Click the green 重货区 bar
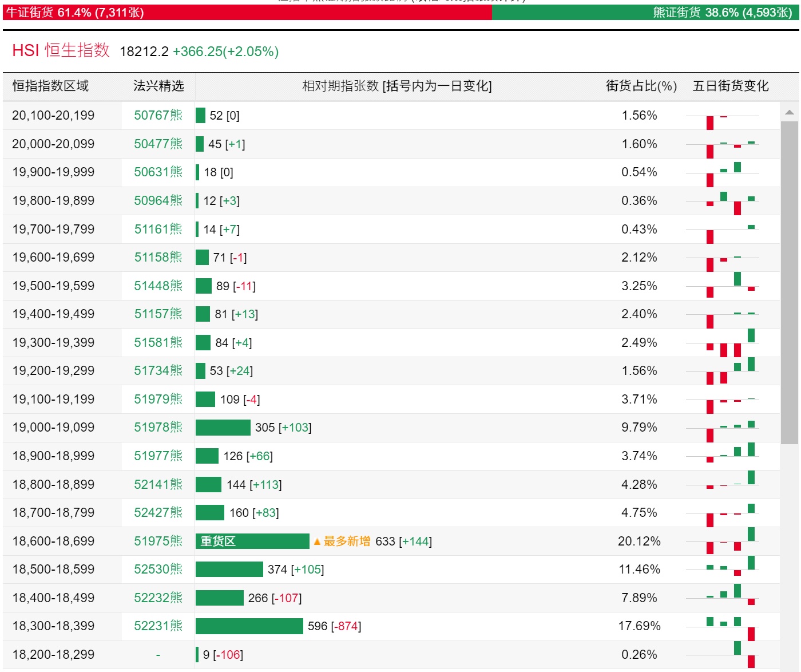 coord(252,541)
